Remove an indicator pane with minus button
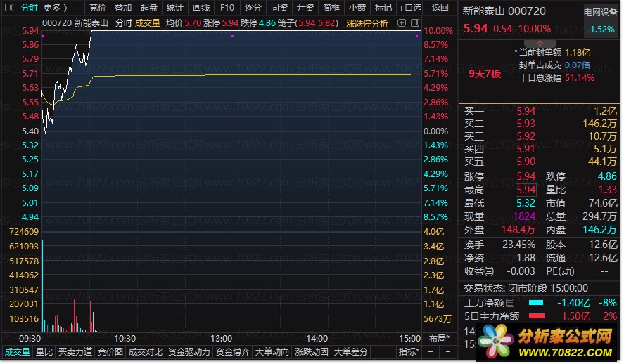Viewport: 624px width, 364px height. point(447,352)
